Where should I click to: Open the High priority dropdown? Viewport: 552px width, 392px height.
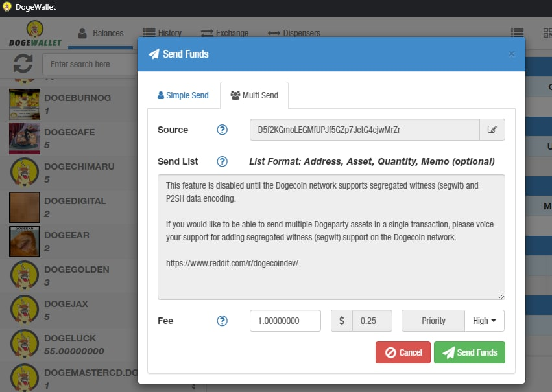coord(485,321)
